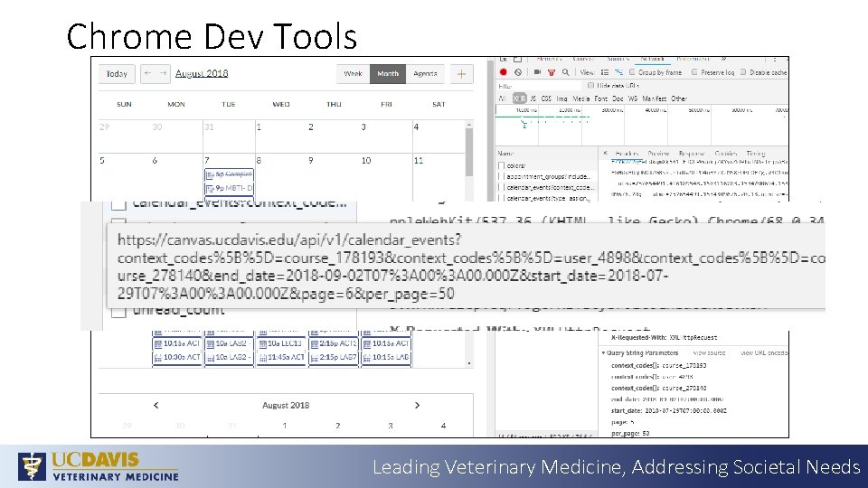Open the Cookies tab of request details
This screenshot has height=488, width=868.
[725, 154]
